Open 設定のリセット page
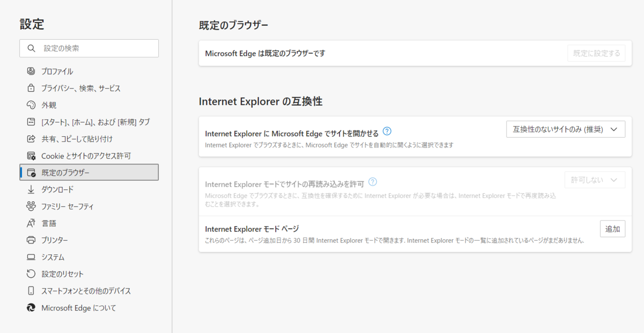This screenshot has width=644, height=333. coord(89,274)
